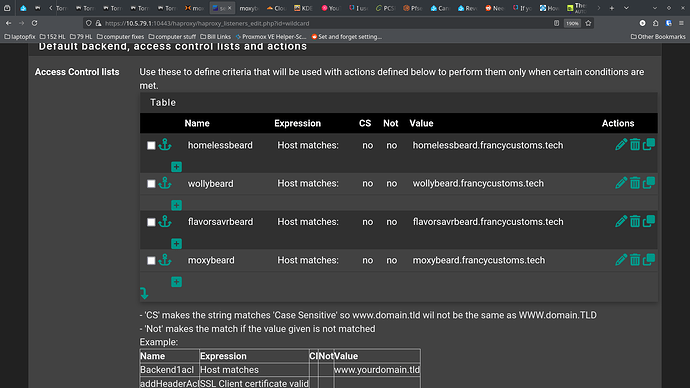The height and width of the screenshot is (388, 690).
Task: Open the laptopfix bookmarks folder
Action: [20, 37]
